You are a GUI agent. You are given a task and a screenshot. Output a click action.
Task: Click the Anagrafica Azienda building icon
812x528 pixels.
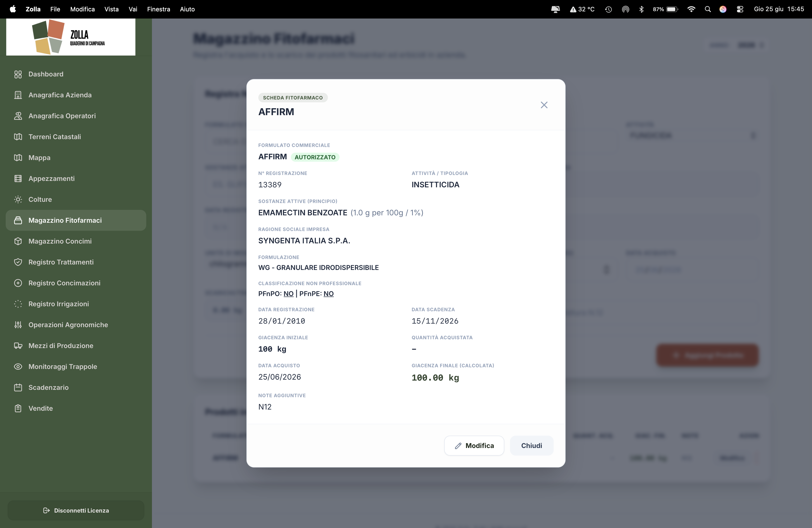(18, 95)
